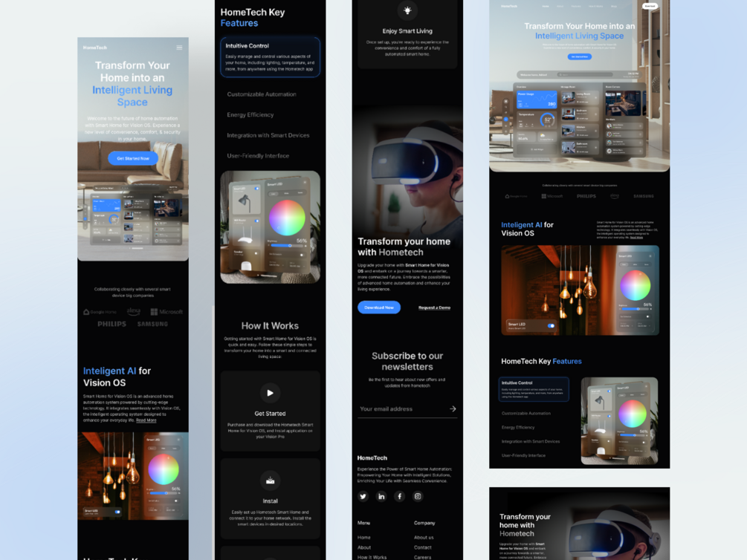
Task: Select Intuitive Control tab on mobile features screen
Action: click(x=270, y=57)
